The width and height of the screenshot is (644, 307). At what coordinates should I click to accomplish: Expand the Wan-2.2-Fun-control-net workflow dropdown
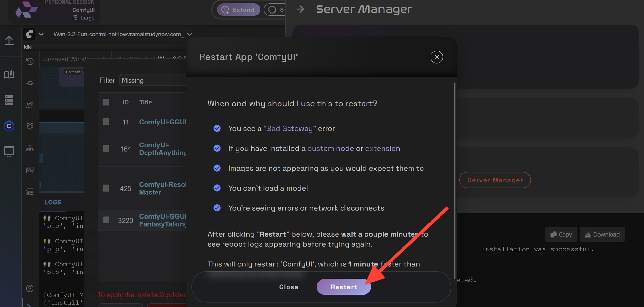pos(189,34)
